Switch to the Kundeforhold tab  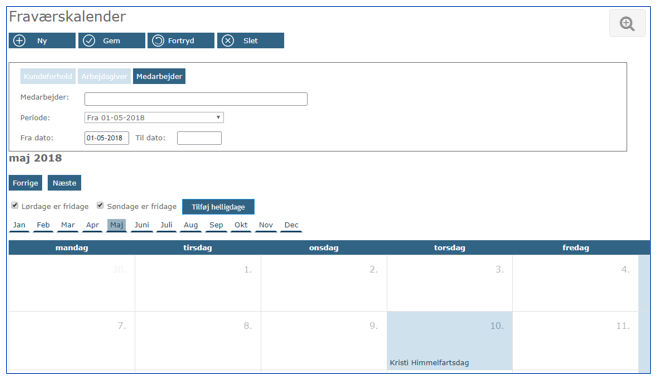pos(48,76)
